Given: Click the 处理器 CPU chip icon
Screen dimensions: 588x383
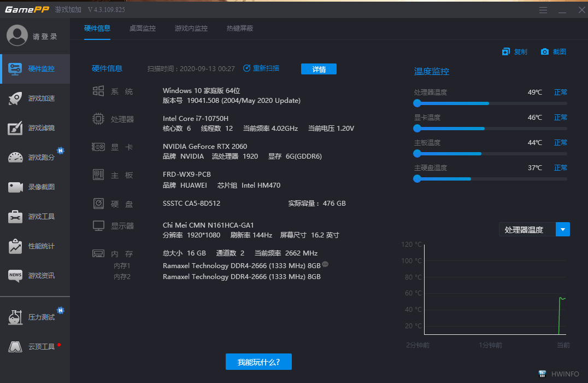Looking at the screenshot, I should [x=98, y=119].
